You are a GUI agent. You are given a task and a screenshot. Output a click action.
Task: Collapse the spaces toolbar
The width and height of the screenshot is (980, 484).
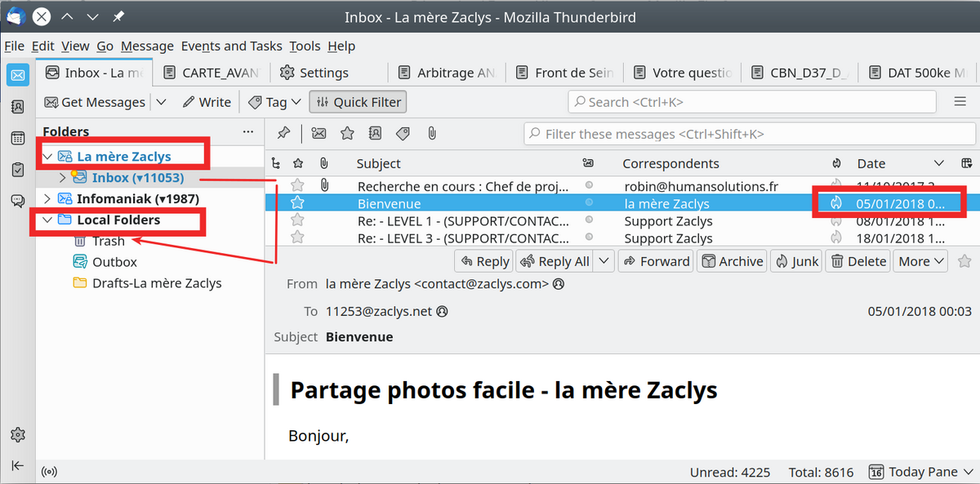coord(17,465)
